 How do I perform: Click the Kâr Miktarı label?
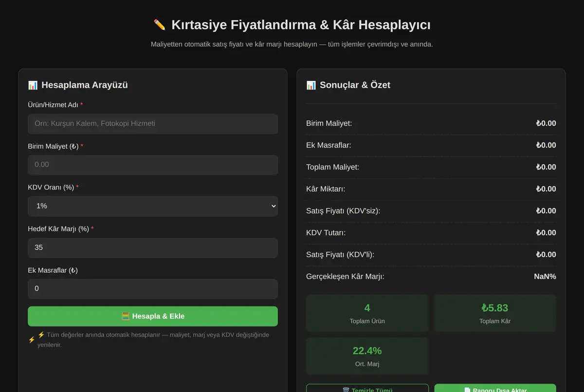(326, 189)
